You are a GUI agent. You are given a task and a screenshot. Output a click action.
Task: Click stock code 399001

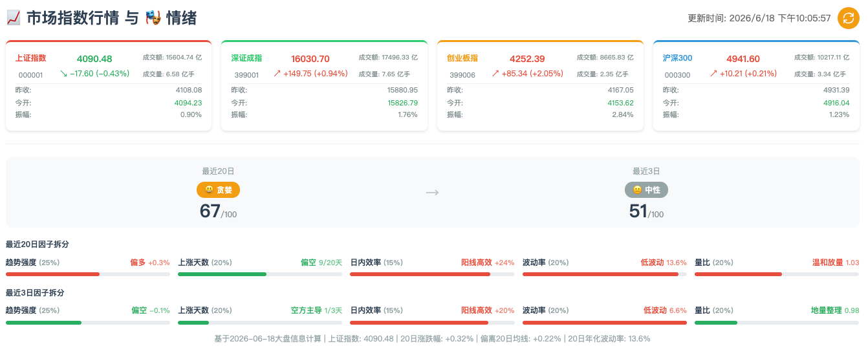246,75
